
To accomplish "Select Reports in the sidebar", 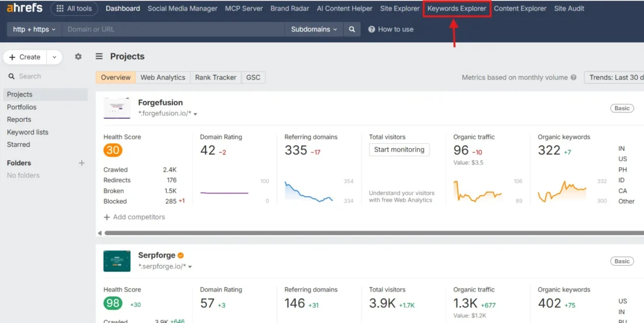I will (x=19, y=119).
